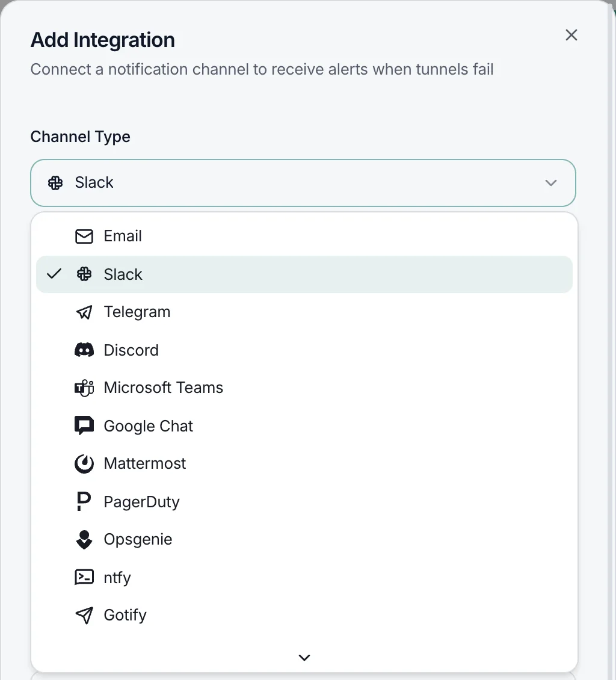Click the chevron arrow in the Channel Type field

[550, 183]
